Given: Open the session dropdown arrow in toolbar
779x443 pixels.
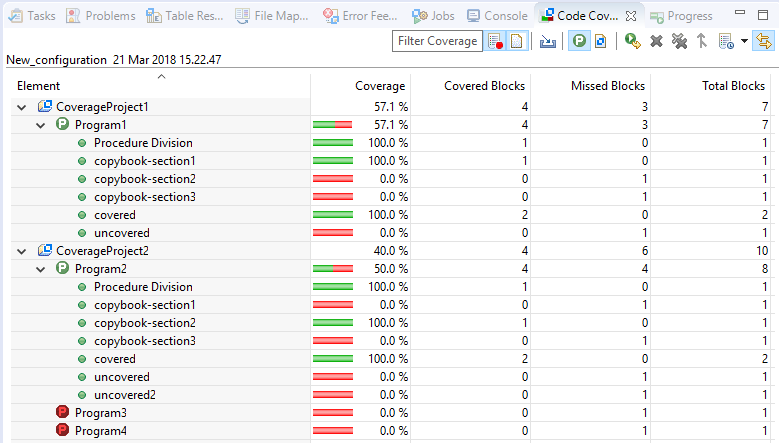Looking at the screenshot, I should (743, 41).
